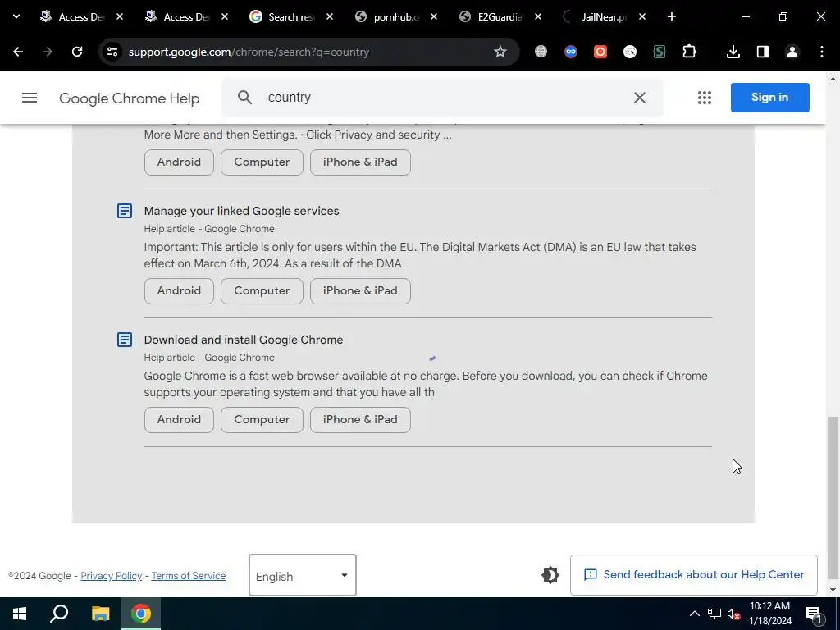Image resolution: width=840 pixels, height=630 pixels.
Task: Open the network tray icon
Action: click(x=714, y=614)
